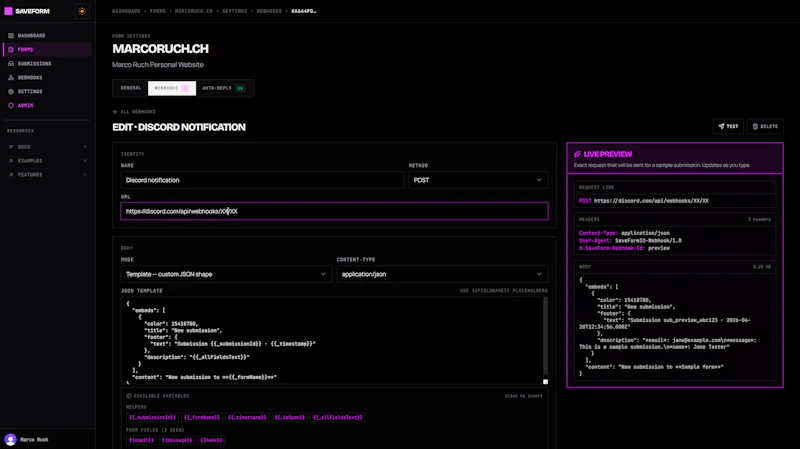
Task: Insert the {{name}} field variable
Action: (x=211, y=440)
